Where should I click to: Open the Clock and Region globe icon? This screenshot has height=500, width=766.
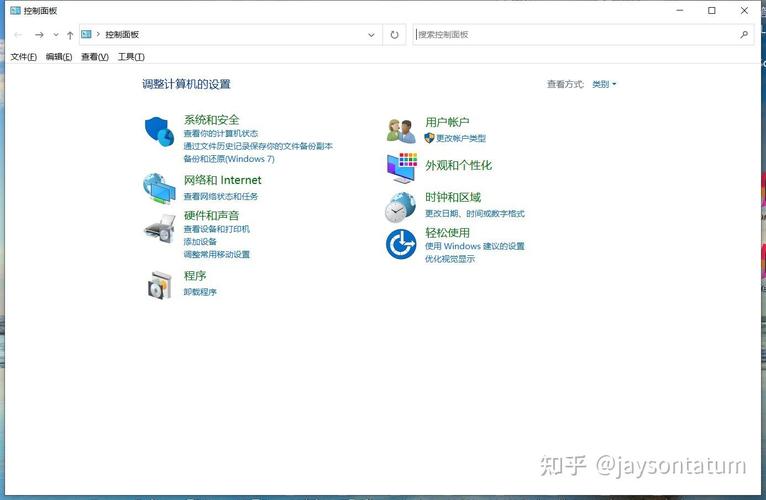(400, 207)
